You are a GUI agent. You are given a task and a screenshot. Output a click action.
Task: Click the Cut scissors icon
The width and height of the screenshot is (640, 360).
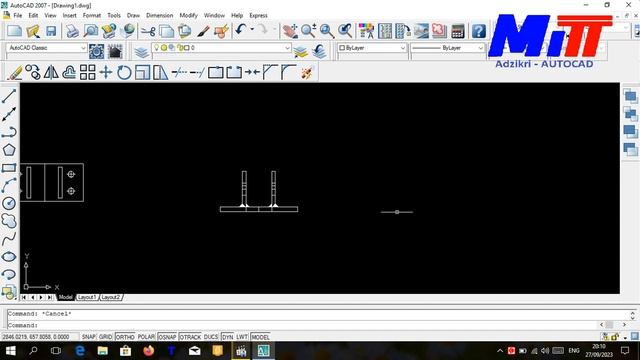click(148, 31)
